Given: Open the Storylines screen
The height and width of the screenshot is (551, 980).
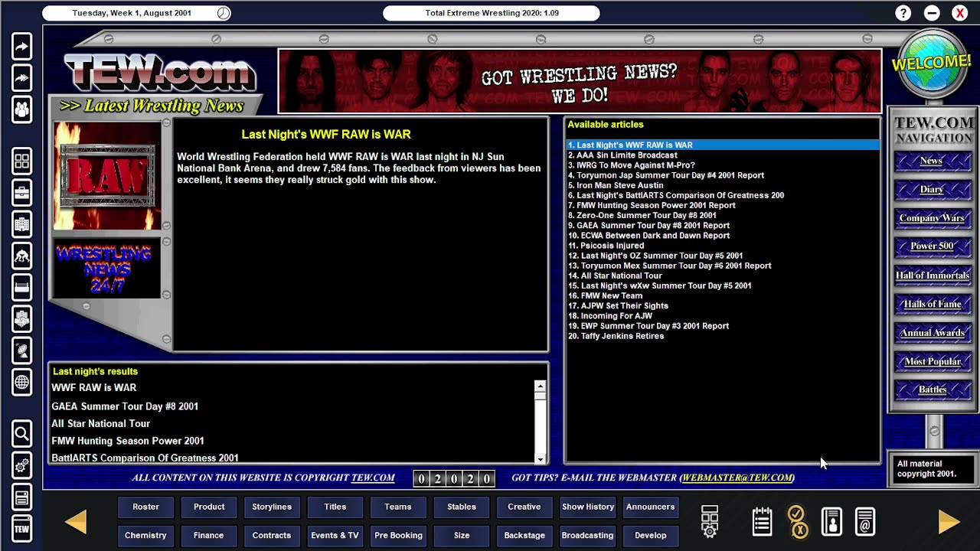Looking at the screenshot, I should tap(272, 507).
